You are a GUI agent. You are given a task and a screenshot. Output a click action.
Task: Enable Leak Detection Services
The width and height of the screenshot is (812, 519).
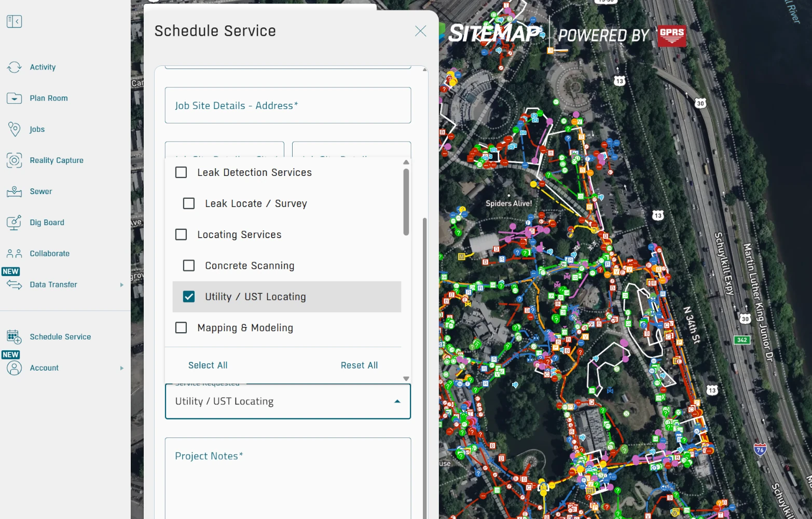pyautogui.click(x=181, y=172)
